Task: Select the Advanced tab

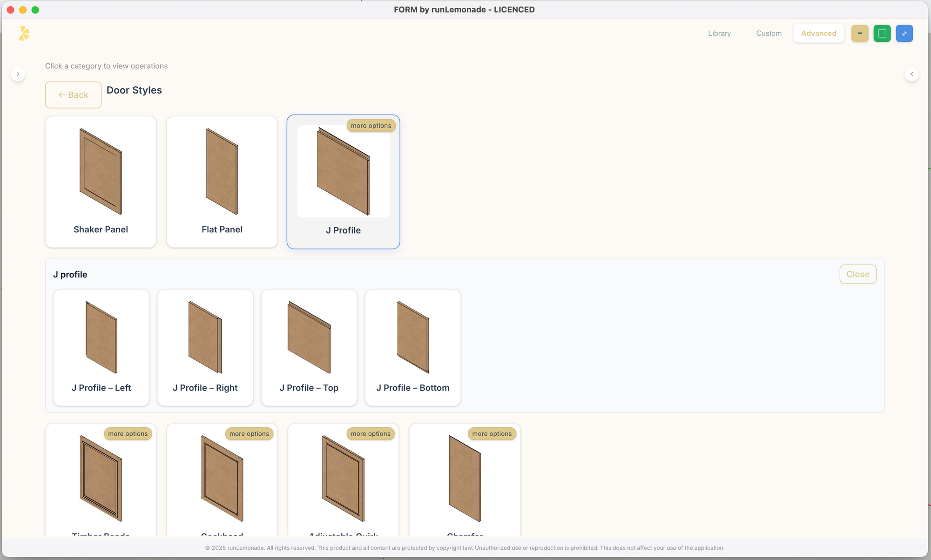Action: click(818, 34)
